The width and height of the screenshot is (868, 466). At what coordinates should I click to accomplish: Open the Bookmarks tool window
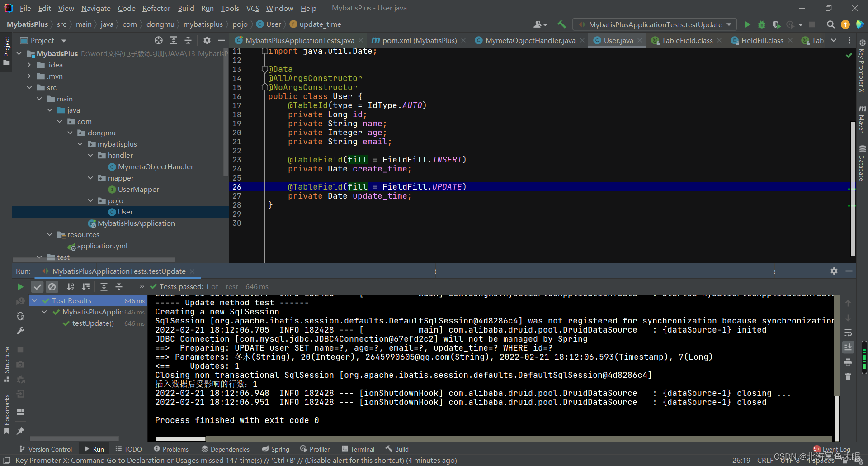click(6, 414)
